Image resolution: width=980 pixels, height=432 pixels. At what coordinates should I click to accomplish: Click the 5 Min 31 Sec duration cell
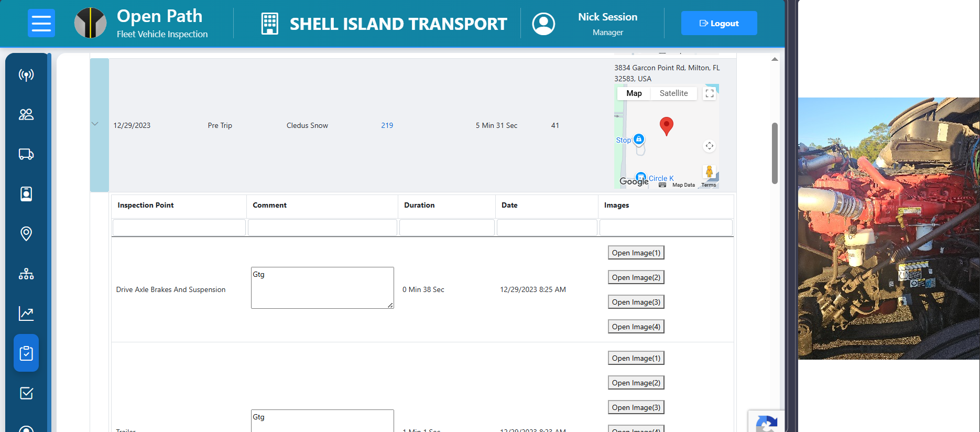pyautogui.click(x=496, y=125)
